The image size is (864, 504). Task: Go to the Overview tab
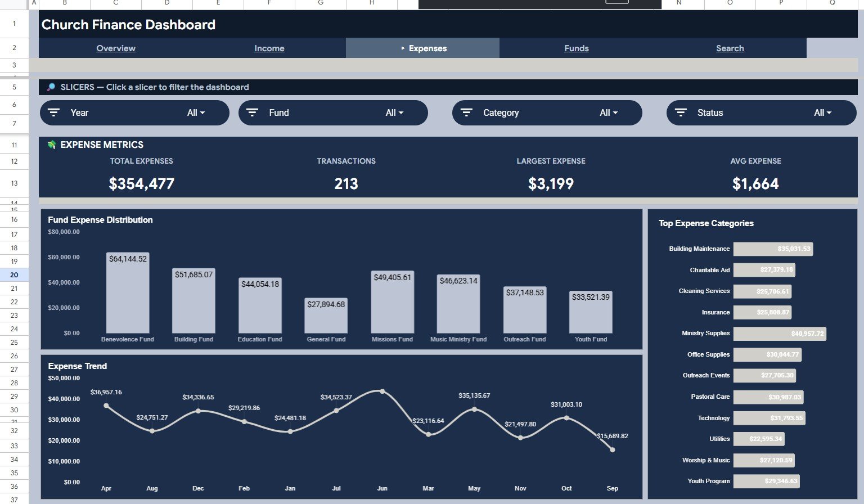coord(116,48)
